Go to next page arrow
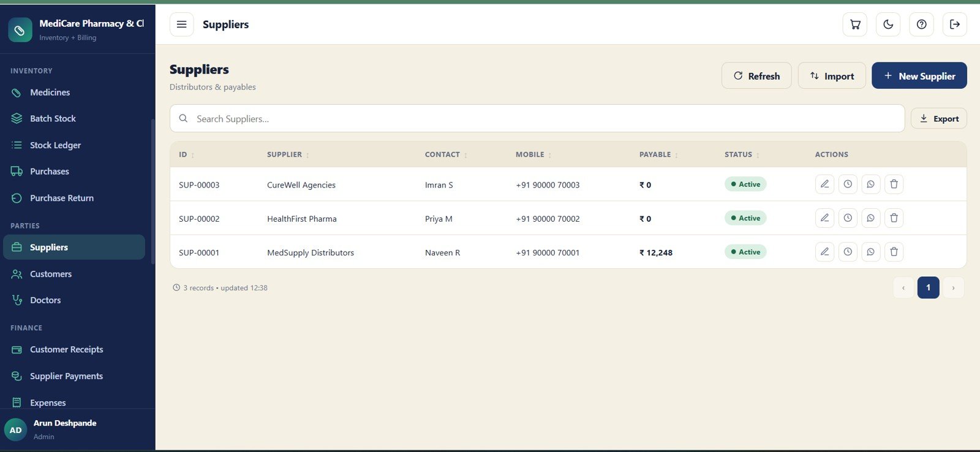The image size is (980, 452). click(x=953, y=288)
